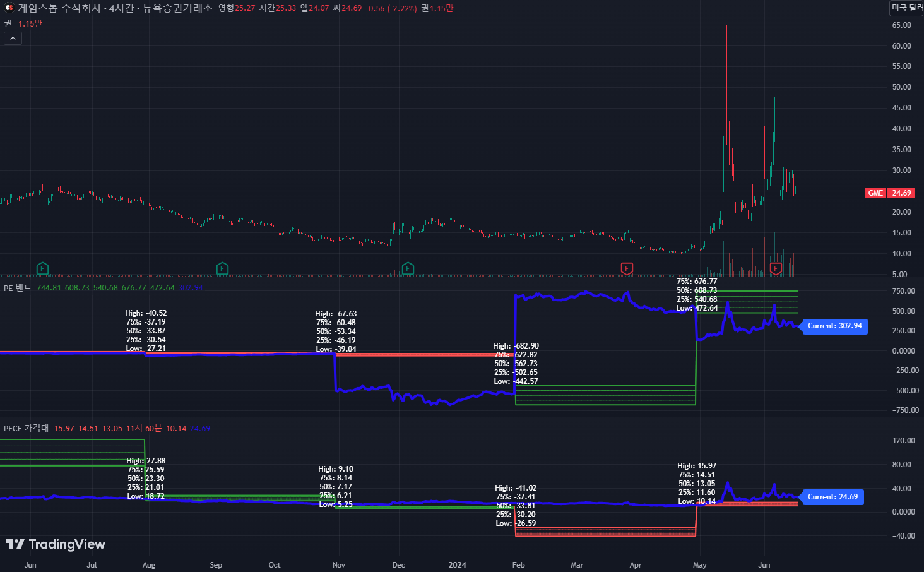Click the 65.00 price scale value

pos(901,25)
